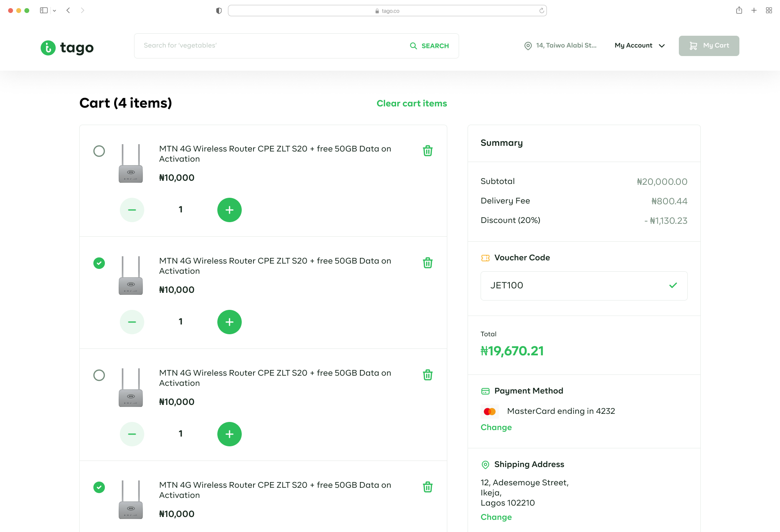Deselect the second checked cart item
The width and height of the screenshot is (780, 532).
tap(99, 263)
